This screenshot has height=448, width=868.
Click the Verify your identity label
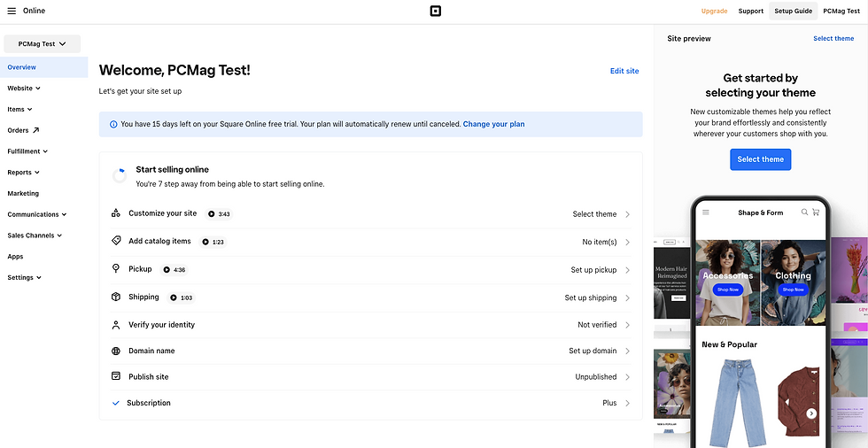(x=161, y=325)
